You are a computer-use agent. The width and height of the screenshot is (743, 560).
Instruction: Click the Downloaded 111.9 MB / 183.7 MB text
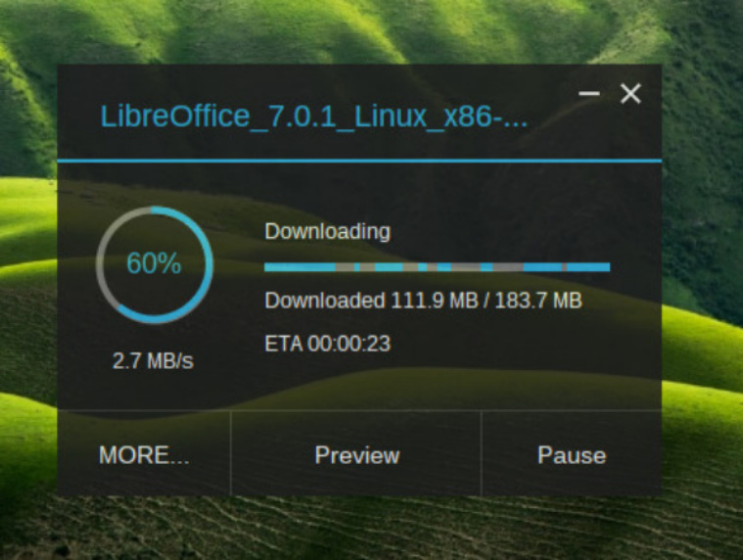[423, 301]
